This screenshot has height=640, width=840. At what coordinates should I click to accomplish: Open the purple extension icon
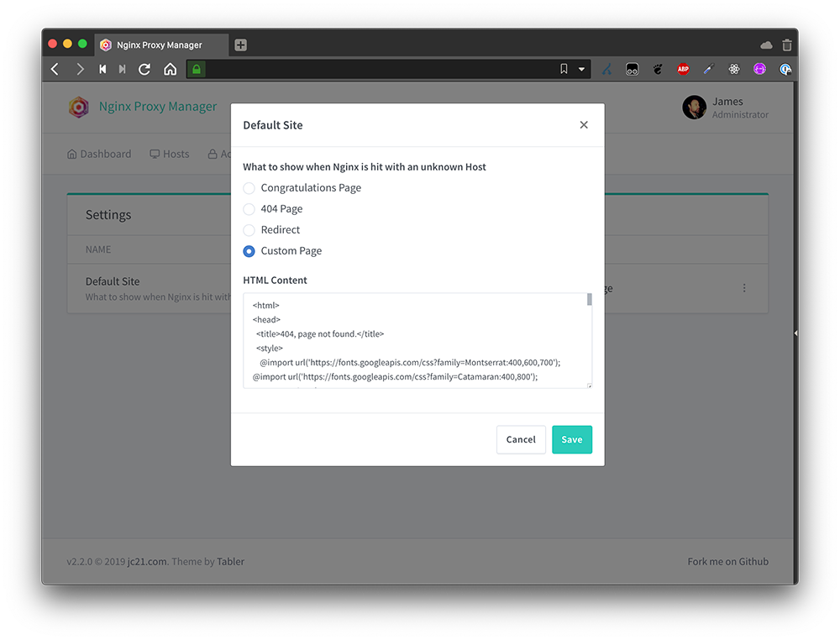pos(759,69)
